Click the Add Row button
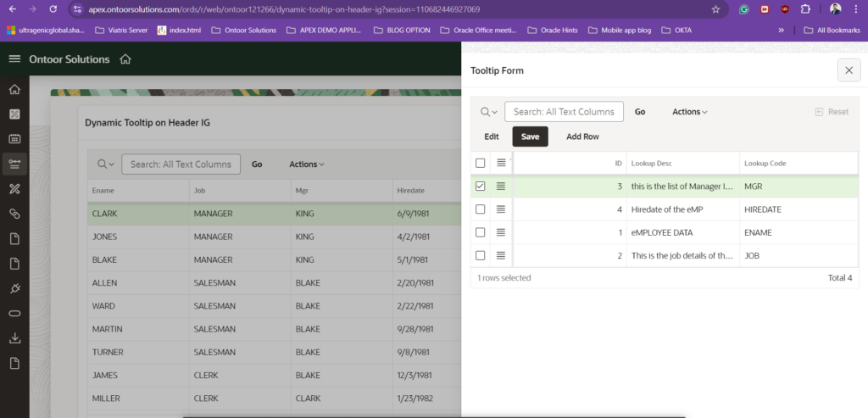The height and width of the screenshot is (418, 868). point(582,137)
